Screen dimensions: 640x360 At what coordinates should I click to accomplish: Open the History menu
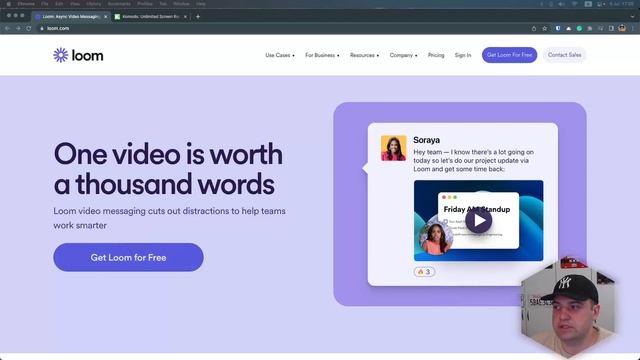click(x=93, y=4)
